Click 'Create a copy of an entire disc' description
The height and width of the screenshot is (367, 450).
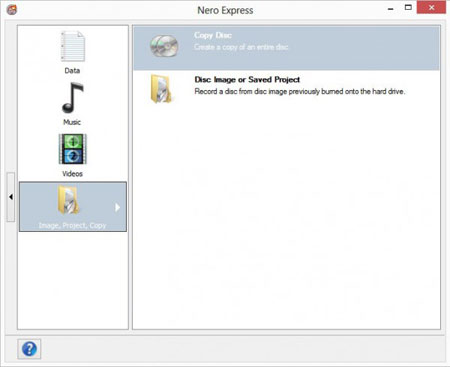click(x=241, y=47)
